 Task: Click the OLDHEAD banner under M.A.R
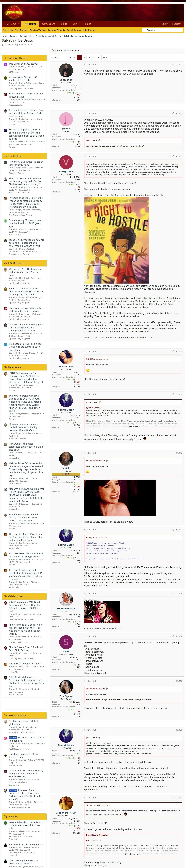(x=66, y=474)
